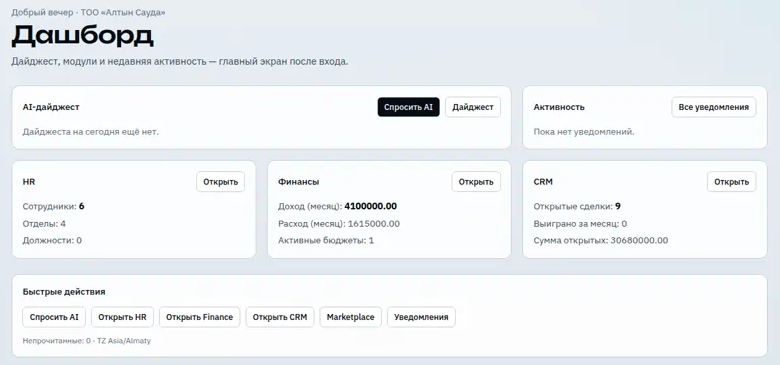The image size is (780, 365).
Task: Click Отделы: 4 line
Action: (44, 223)
